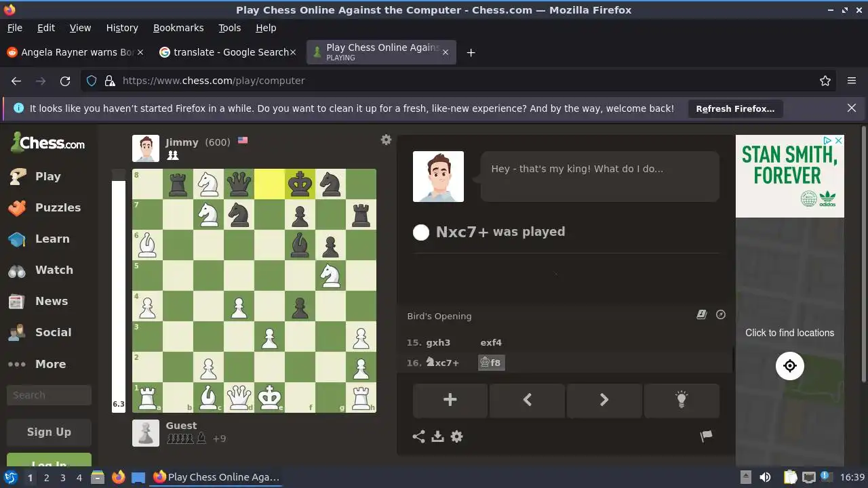Viewport: 868px width, 488px height.
Task: Select move 16 Nxc7+ in move list
Action: coord(441,363)
